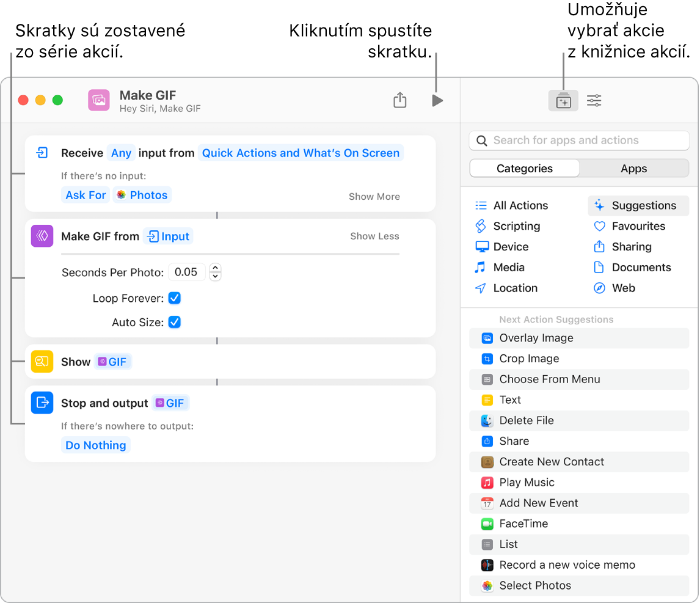Screen dimensions: 700x603
Task: Click the Make GIF shortcut title
Action: click(x=148, y=95)
